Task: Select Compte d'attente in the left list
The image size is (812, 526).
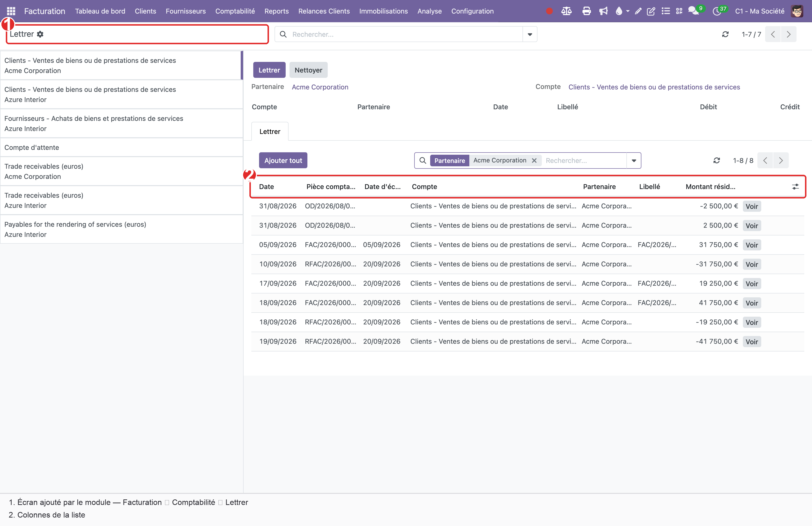Action: (x=122, y=147)
